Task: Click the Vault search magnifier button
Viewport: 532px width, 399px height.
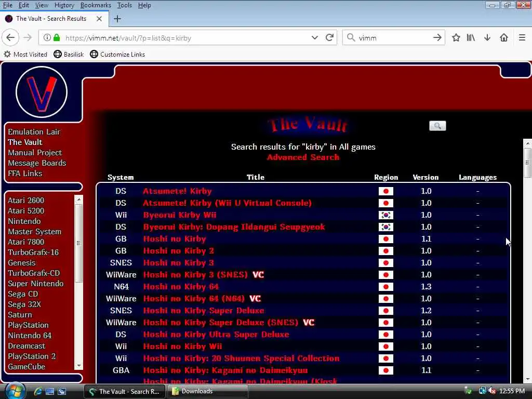Action: (x=437, y=126)
